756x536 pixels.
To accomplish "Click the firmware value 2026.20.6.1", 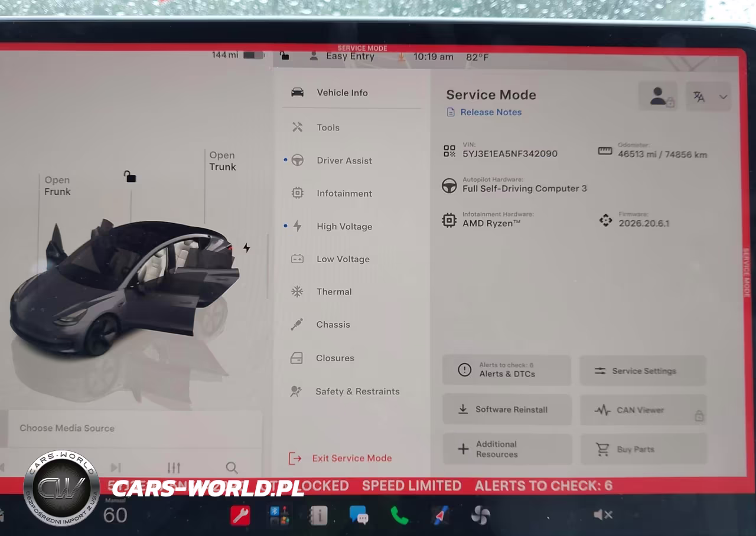I will pyautogui.click(x=644, y=223).
